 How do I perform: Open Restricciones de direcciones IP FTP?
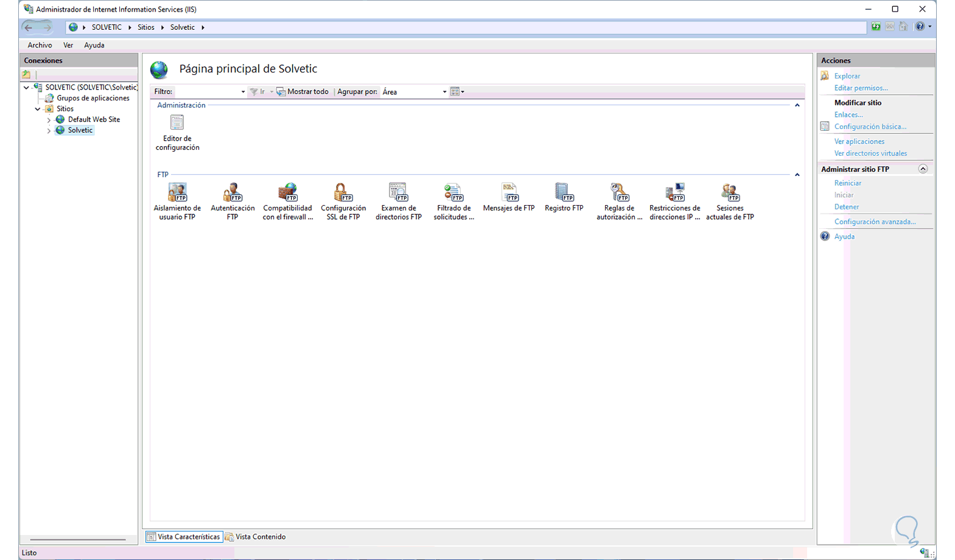(675, 201)
